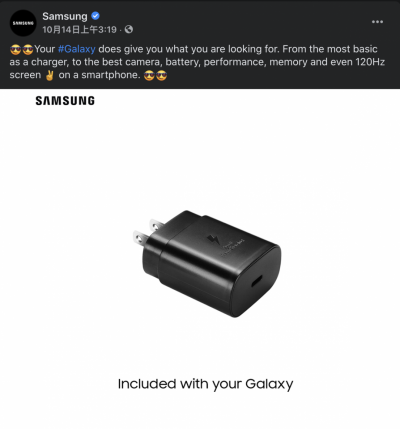
Task: Click the Samsung round profile avatar
Action: (x=23, y=23)
